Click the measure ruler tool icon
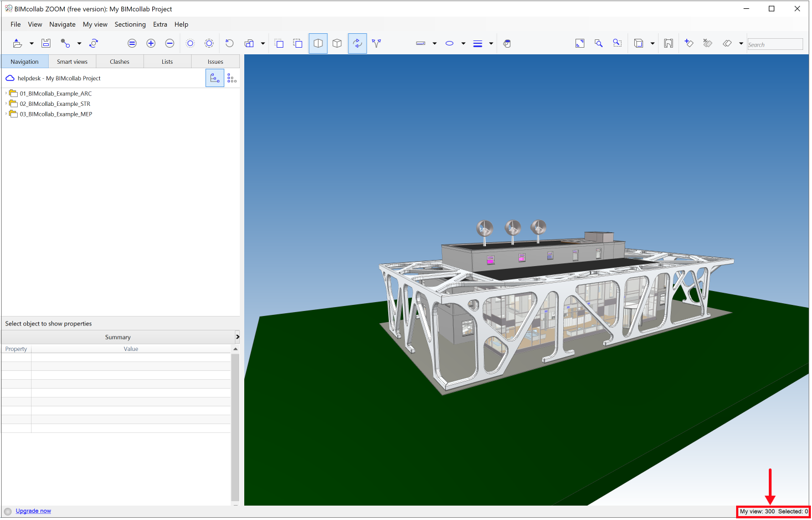Screen dimensions: 812x520 tap(420, 43)
